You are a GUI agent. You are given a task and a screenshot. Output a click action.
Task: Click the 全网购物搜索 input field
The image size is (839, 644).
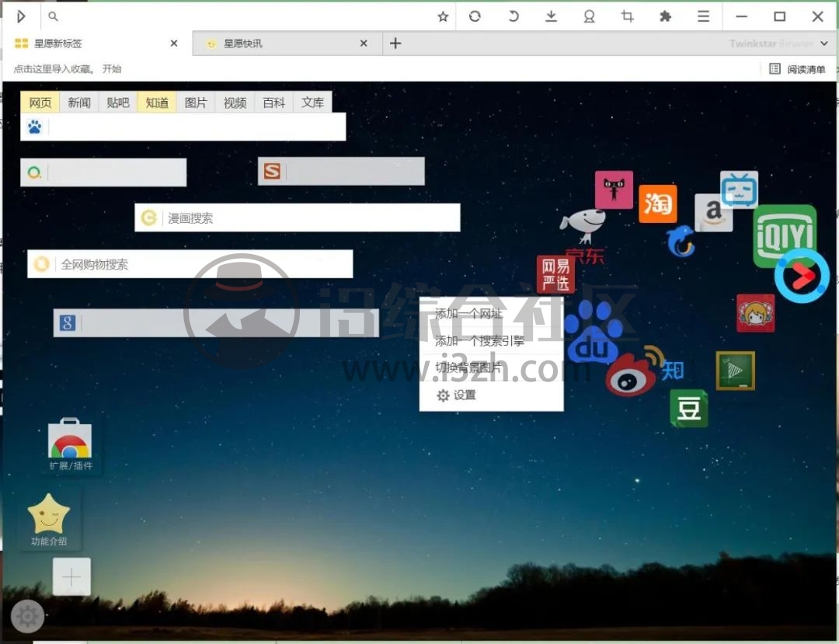point(190,263)
